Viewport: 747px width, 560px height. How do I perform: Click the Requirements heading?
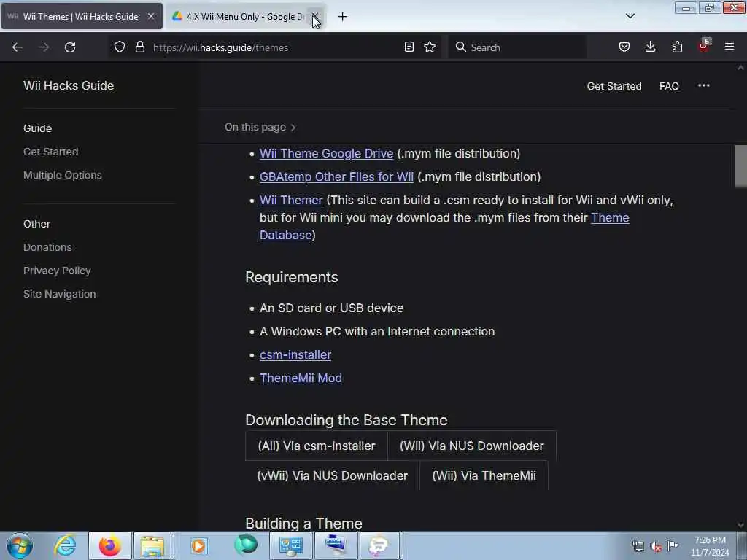(x=292, y=277)
